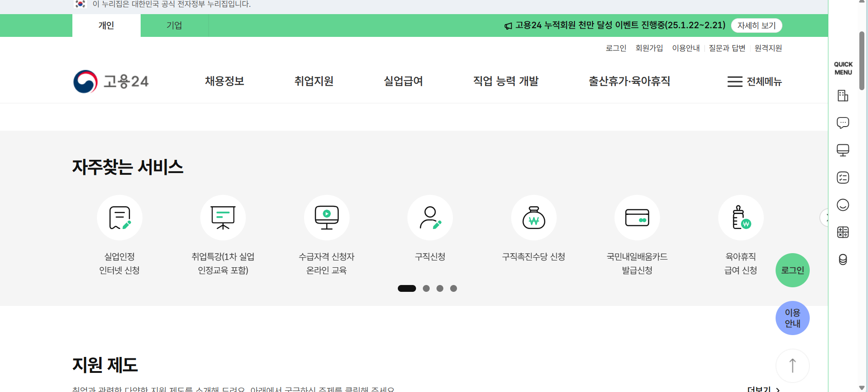Click the monitor icon in Quick Menu
The height and width of the screenshot is (392, 868).
click(x=843, y=150)
